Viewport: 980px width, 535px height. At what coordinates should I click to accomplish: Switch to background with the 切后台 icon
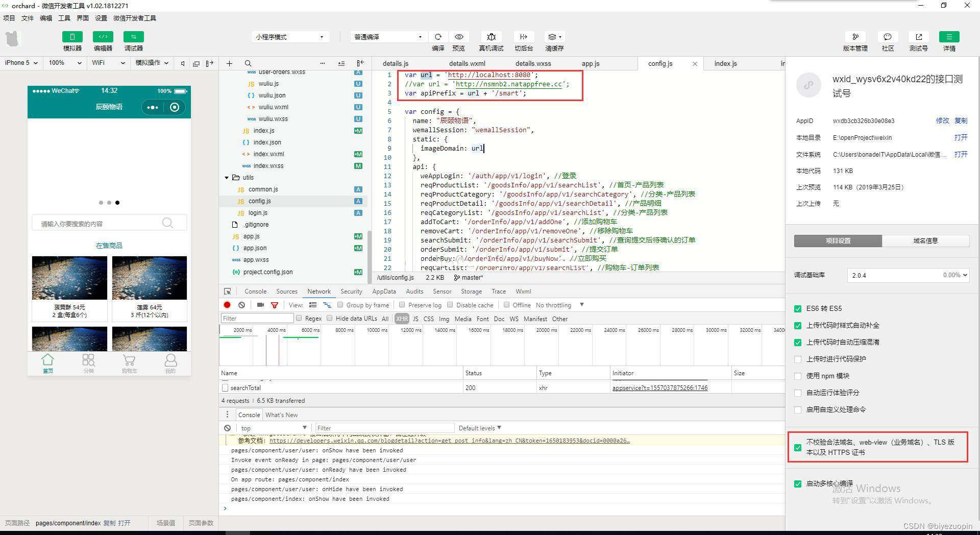pos(524,37)
